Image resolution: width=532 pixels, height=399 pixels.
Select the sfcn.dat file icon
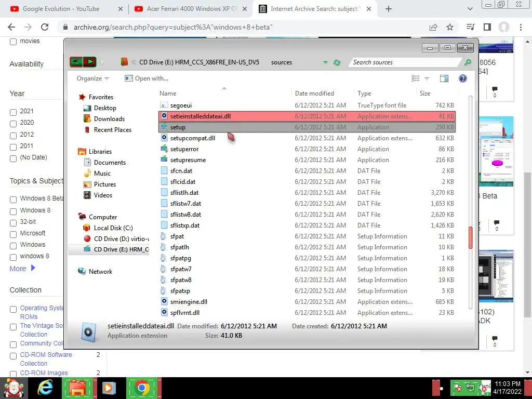pyautogui.click(x=164, y=170)
